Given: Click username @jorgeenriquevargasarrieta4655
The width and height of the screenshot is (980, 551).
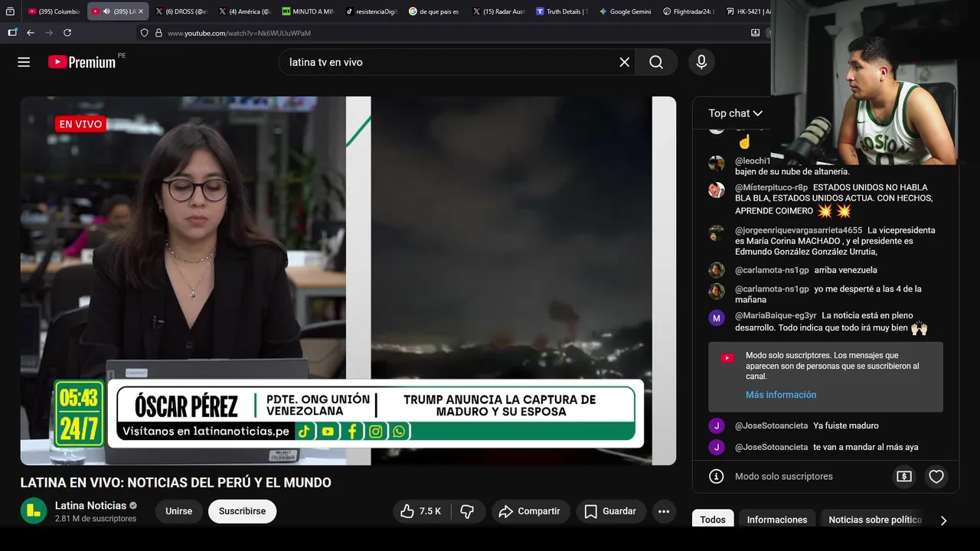Looking at the screenshot, I should 799,230.
